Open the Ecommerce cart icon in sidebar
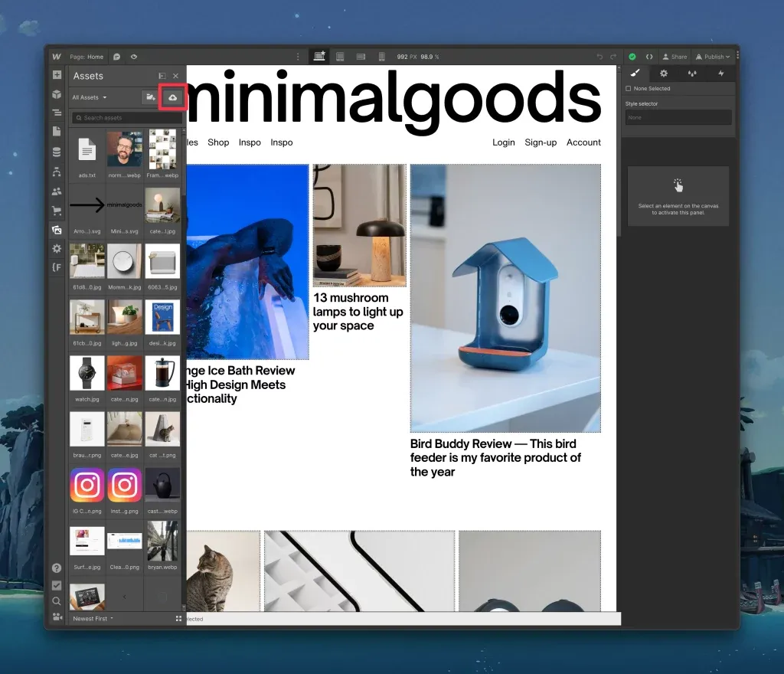 point(57,211)
